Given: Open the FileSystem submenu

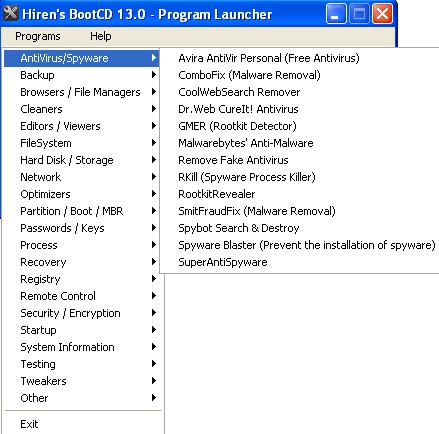Looking at the screenshot, I should click(81, 143).
